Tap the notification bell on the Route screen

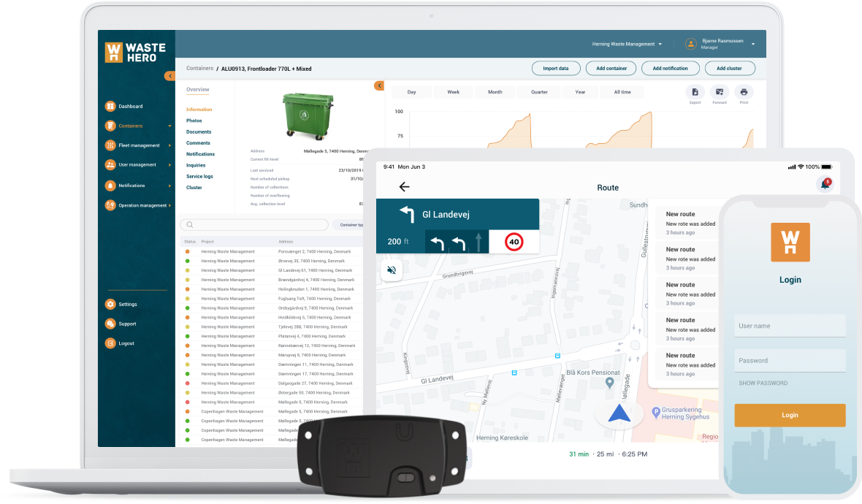tap(825, 185)
